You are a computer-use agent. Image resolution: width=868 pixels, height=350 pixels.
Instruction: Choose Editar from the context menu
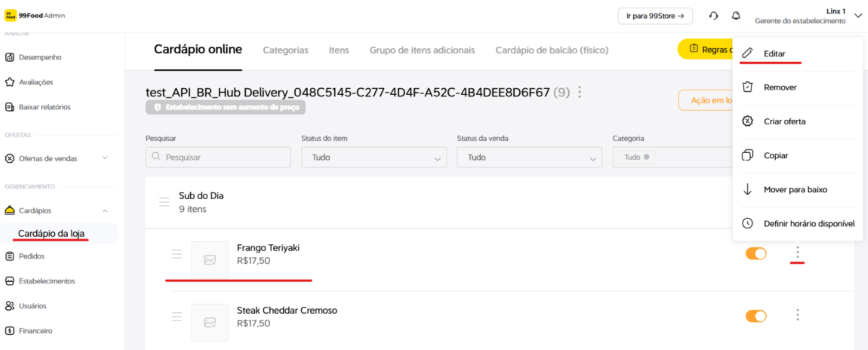point(797,54)
